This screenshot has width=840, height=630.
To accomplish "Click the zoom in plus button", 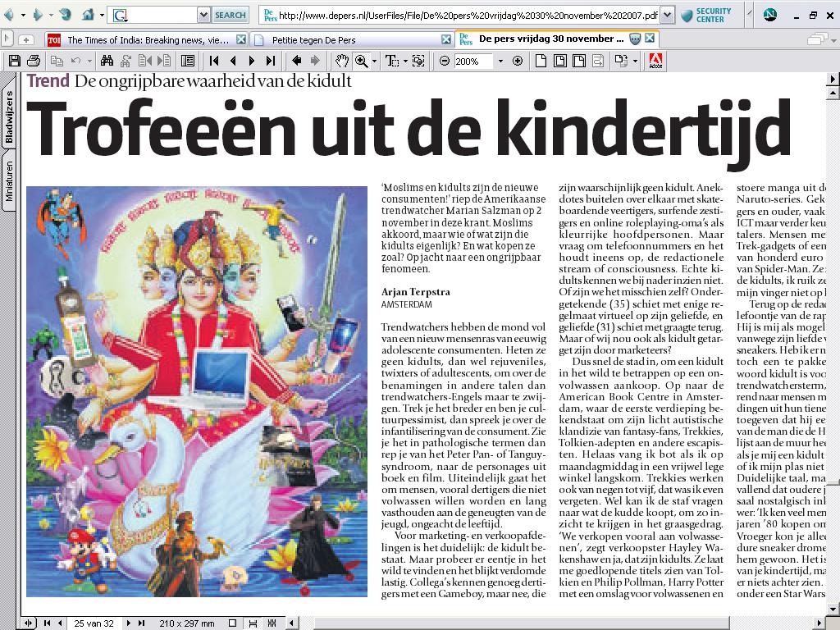I will click(x=518, y=61).
